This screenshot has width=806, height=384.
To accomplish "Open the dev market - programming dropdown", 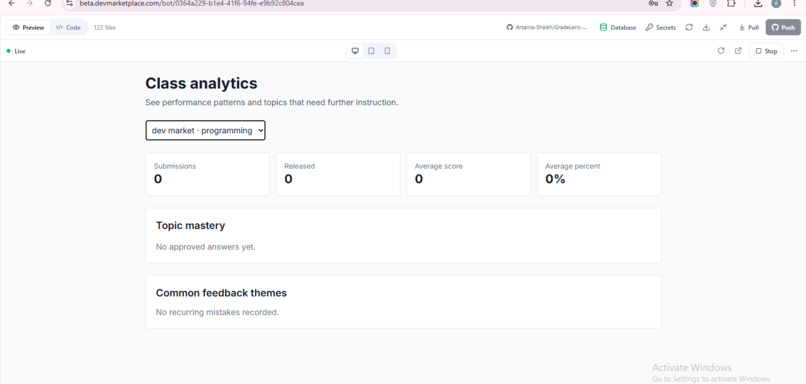I will coord(206,131).
